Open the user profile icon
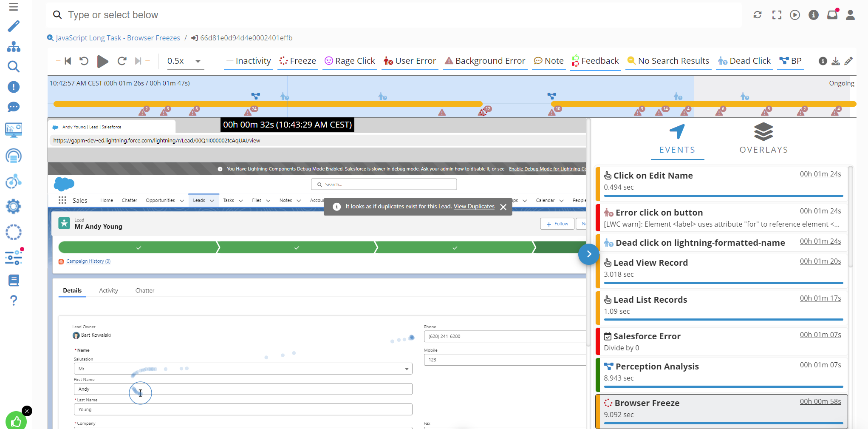 click(x=850, y=15)
